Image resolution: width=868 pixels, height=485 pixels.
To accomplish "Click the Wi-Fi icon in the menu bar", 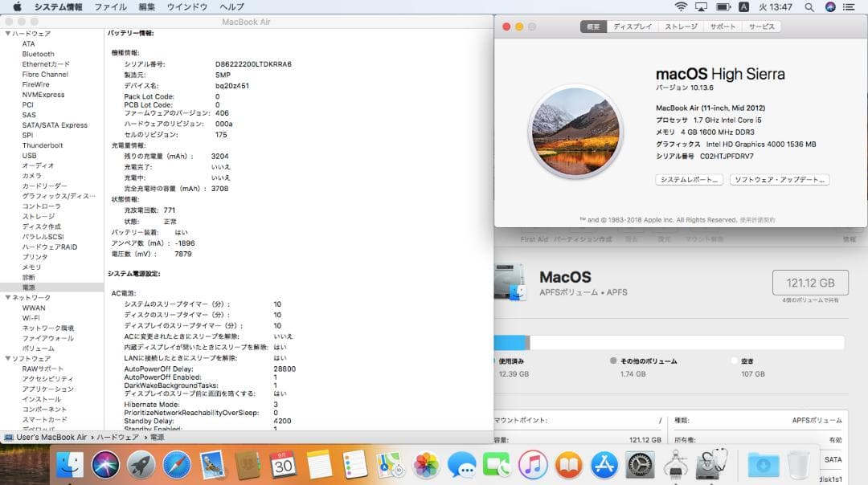I will pyautogui.click(x=682, y=6).
